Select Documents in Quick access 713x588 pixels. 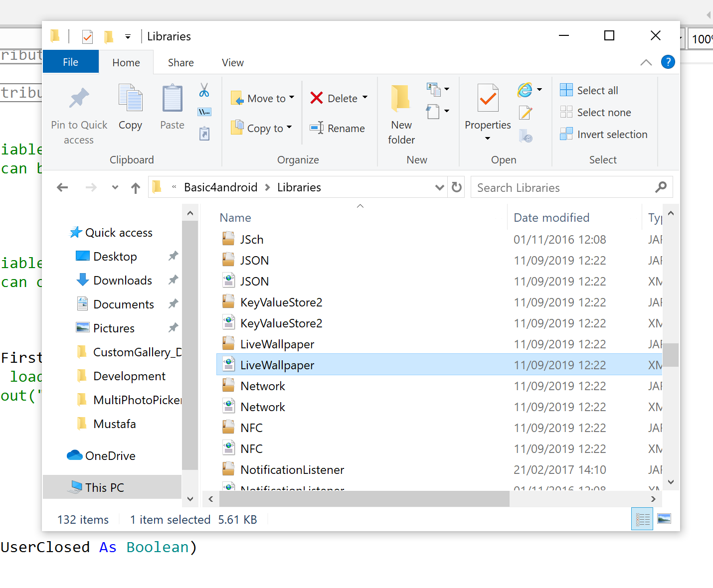[124, 304]
